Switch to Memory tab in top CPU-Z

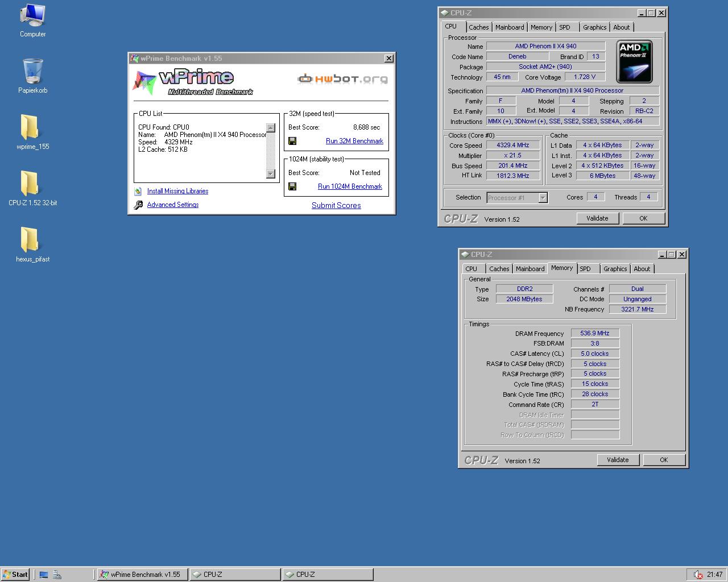pos(541,27)
